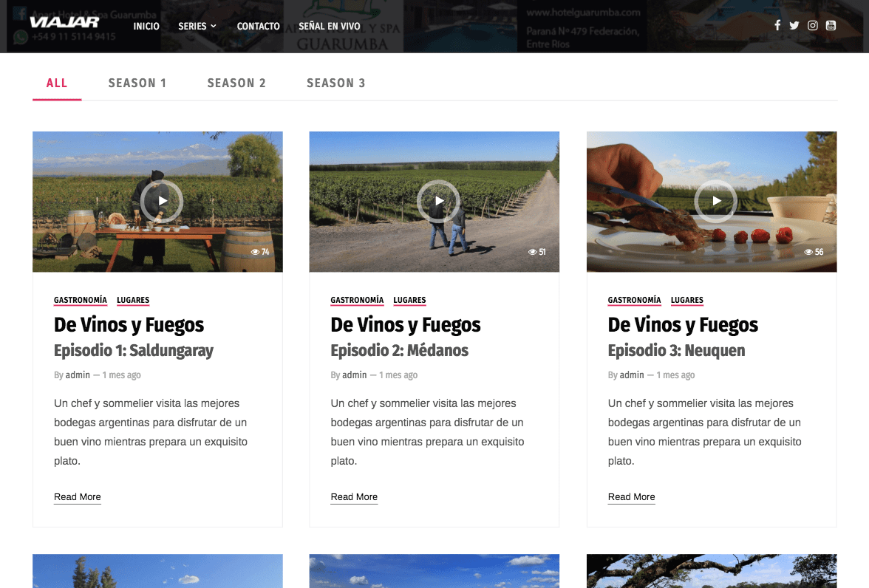Open the YouTube social icon

pyautogui.click(x=831, y=25)
